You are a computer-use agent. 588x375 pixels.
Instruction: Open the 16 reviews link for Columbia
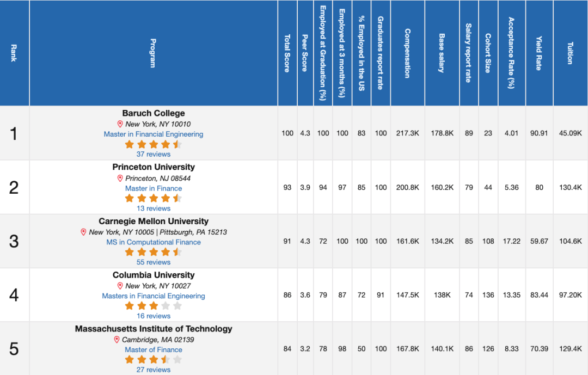[x=154, y=316]
